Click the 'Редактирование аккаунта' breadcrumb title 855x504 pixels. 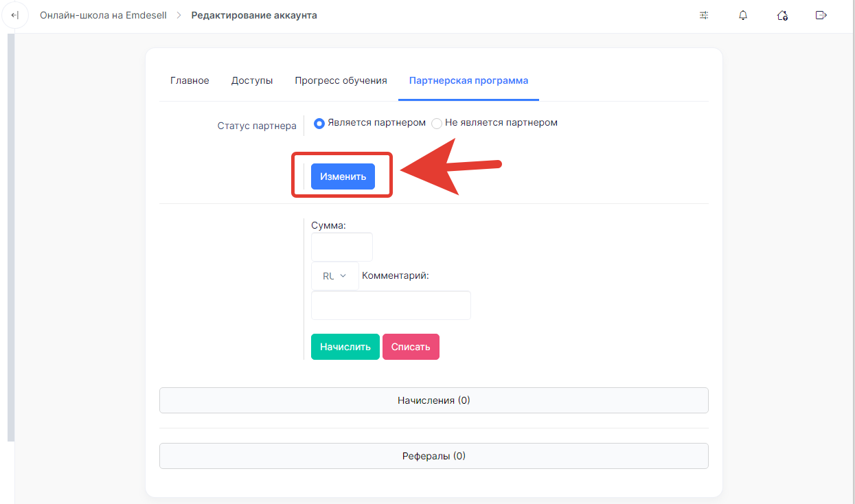tap(254, 15)
